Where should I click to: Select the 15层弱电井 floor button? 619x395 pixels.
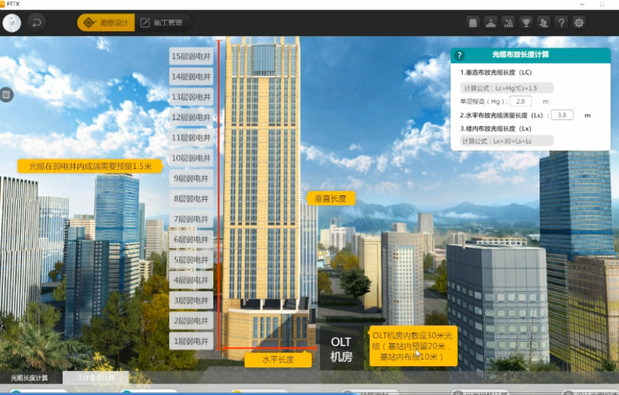coord(191,56)
